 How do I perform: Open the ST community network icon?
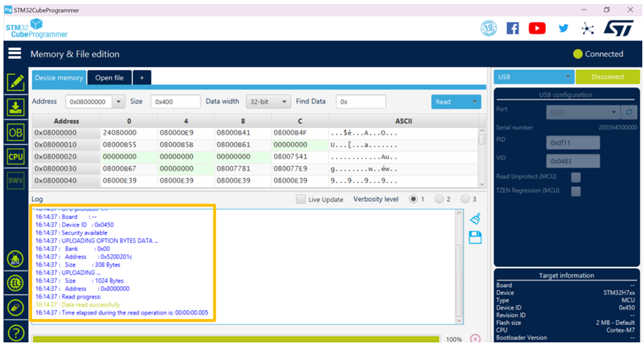[x=588, y=28]
